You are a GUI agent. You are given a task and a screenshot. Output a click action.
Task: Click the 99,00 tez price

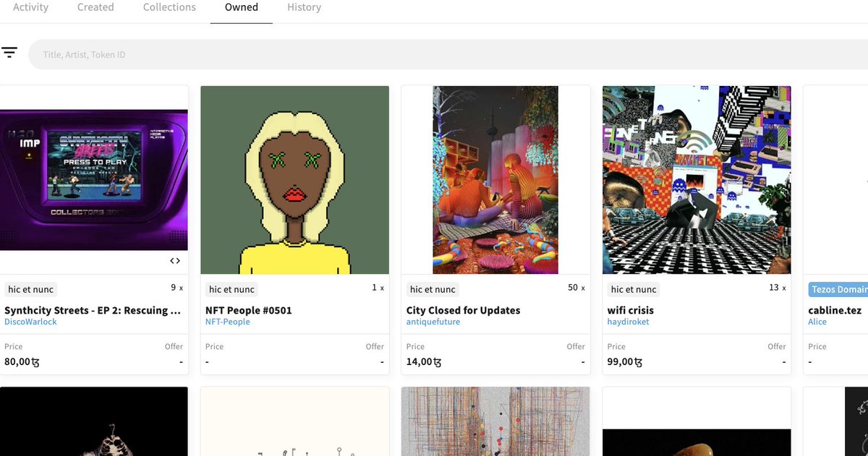(625, 361)
